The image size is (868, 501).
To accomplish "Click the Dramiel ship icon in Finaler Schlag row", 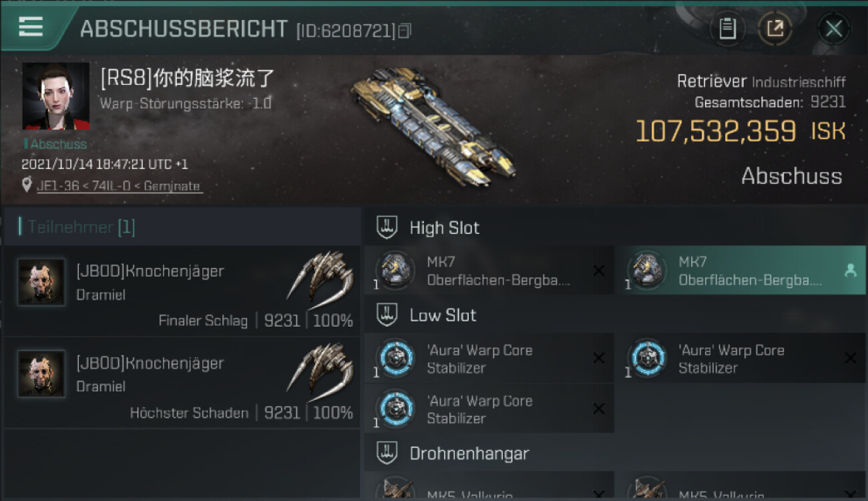I will (x=320, y=276).
